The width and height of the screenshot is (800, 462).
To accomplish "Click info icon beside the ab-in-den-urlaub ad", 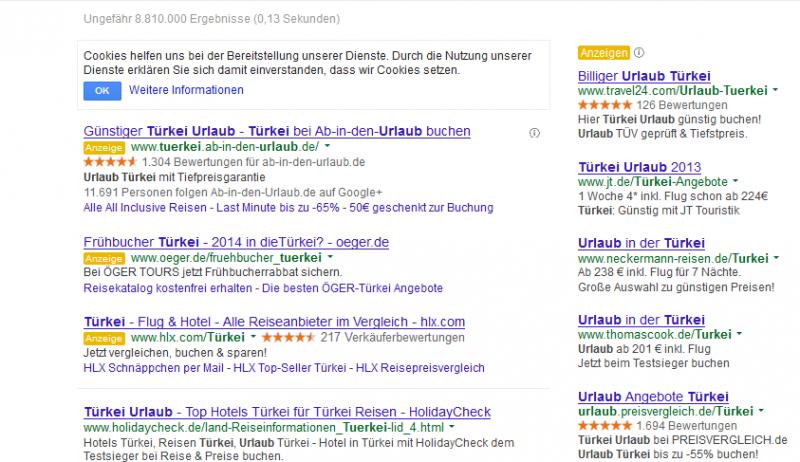I will tap(534, 133).
